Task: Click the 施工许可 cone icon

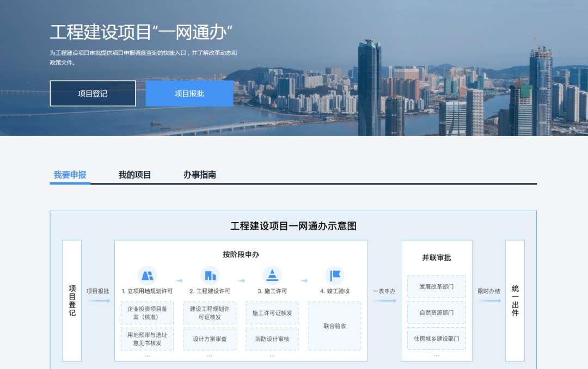Action: (x=272, y=275)
